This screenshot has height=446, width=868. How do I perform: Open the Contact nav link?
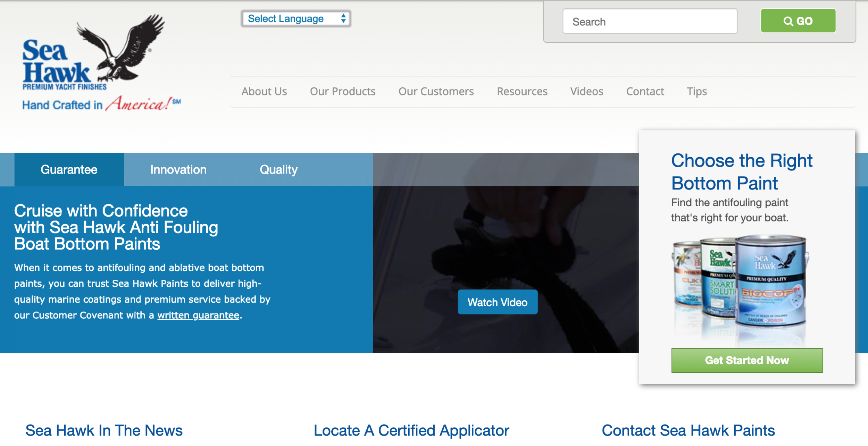click(x=645, y=92)
